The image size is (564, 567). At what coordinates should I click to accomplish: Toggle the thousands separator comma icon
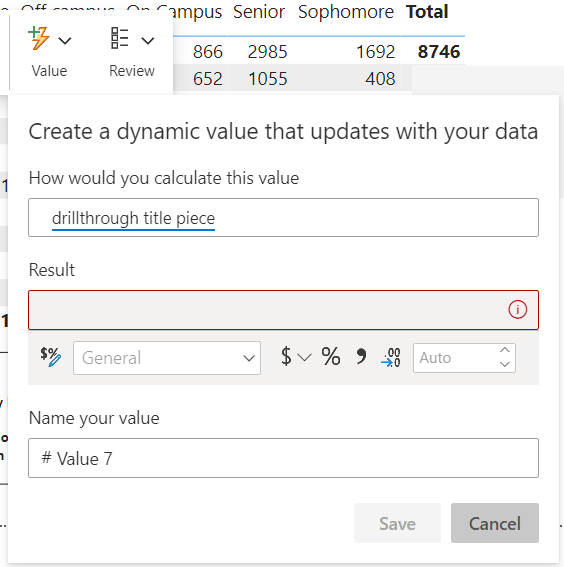(360, 357)
